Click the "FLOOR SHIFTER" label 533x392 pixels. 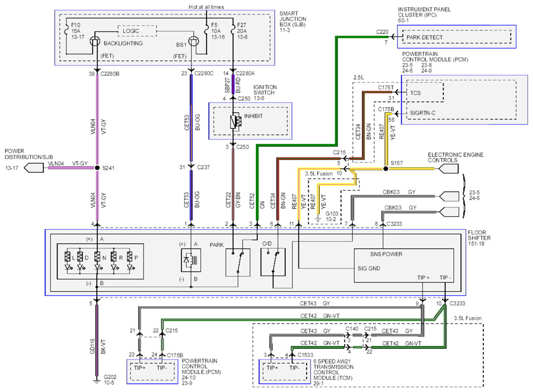pyautogui.click(x=479, y=235)
